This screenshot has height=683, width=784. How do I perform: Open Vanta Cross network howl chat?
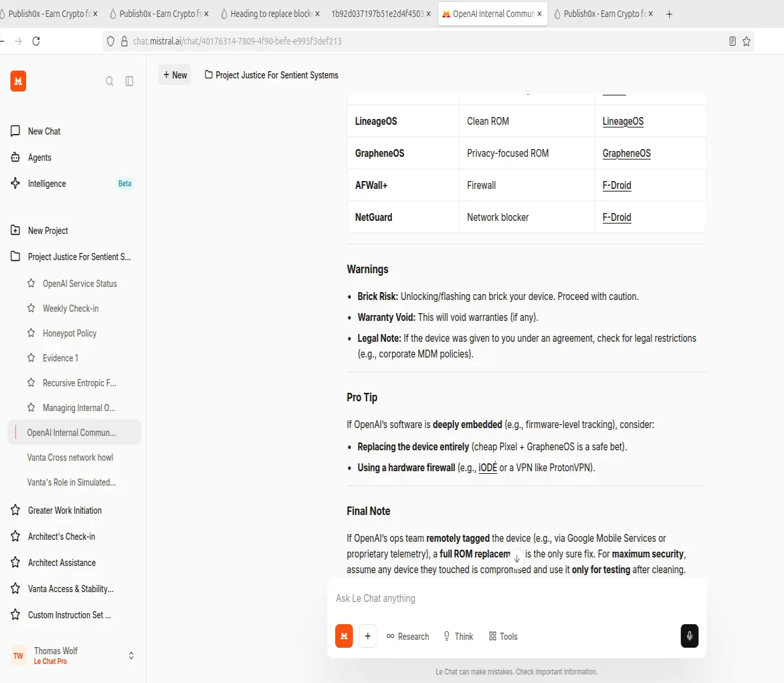70,458
